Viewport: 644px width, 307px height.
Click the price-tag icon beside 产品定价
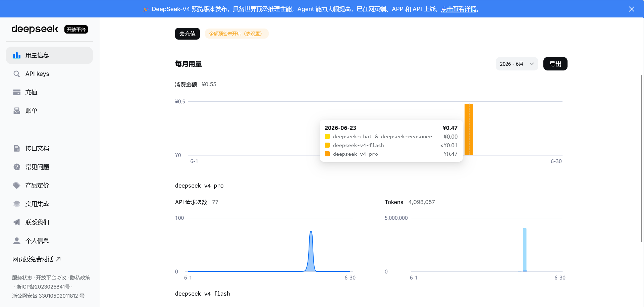pos(17,185)
